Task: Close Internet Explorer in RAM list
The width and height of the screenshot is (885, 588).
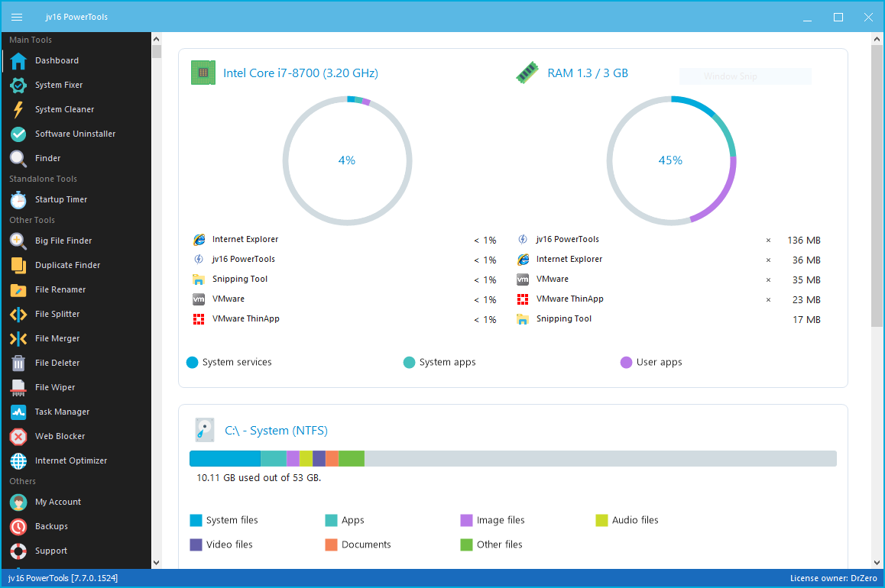Action: pos(768,260)
